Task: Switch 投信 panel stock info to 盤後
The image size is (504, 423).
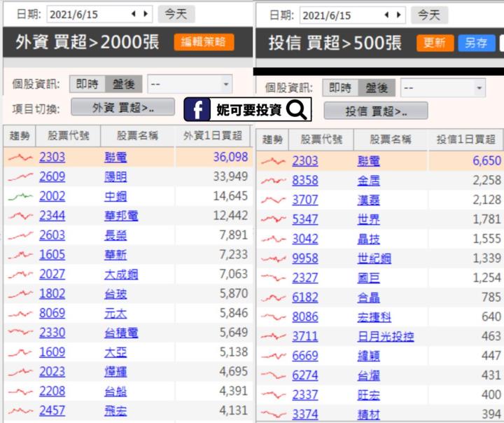Action: pyautogui.click(x=377, y=88)
